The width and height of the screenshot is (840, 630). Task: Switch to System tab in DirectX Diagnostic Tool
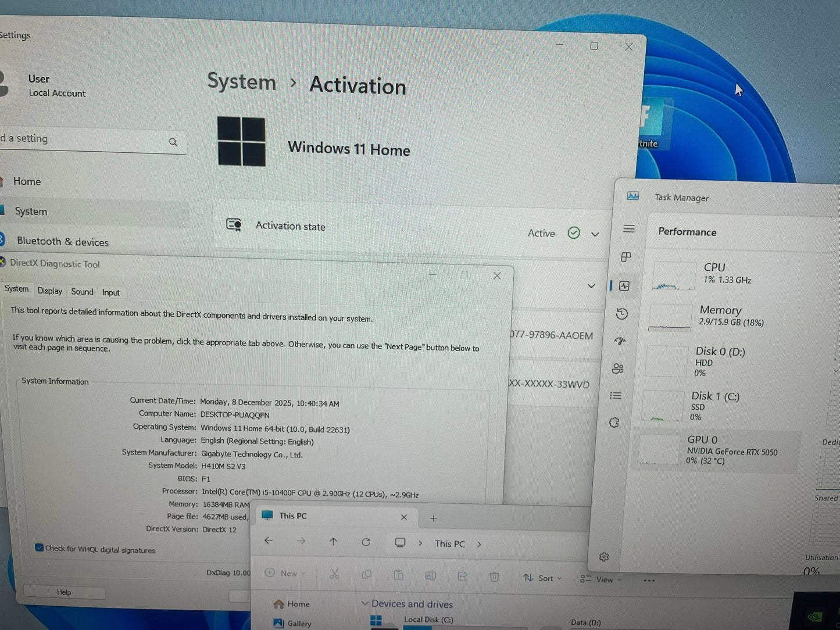(16, 289)
